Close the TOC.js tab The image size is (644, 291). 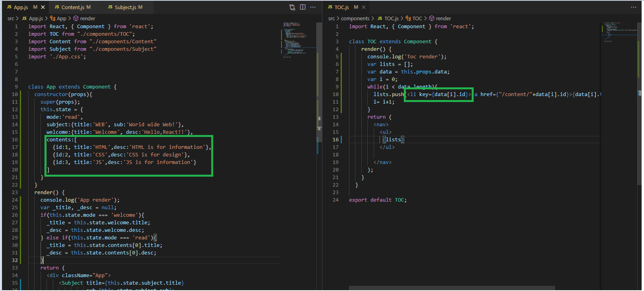click(x=364, y=7)
